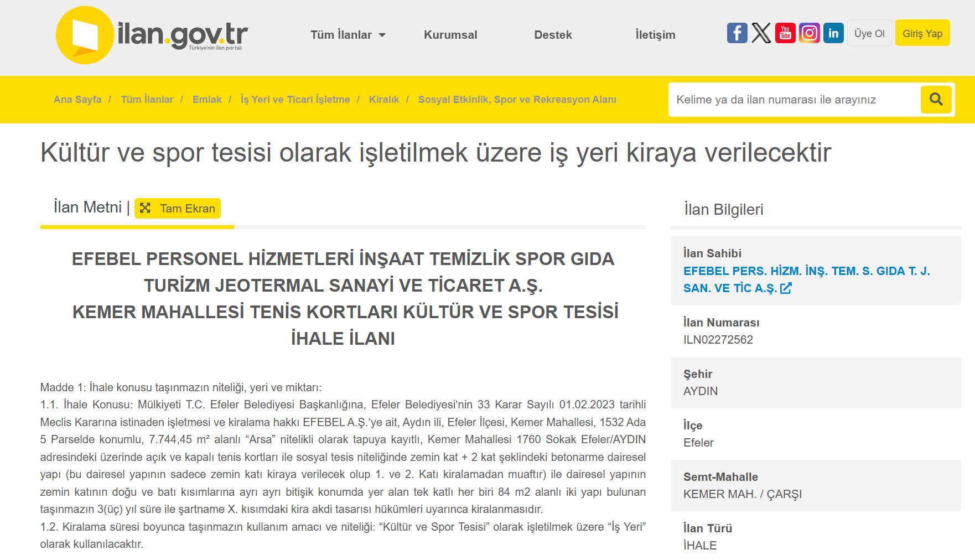Viewport: 975px width, 560px height.
Task: Expand the Tüm İlanlar dropdown menu
Action: pos(348,35)
